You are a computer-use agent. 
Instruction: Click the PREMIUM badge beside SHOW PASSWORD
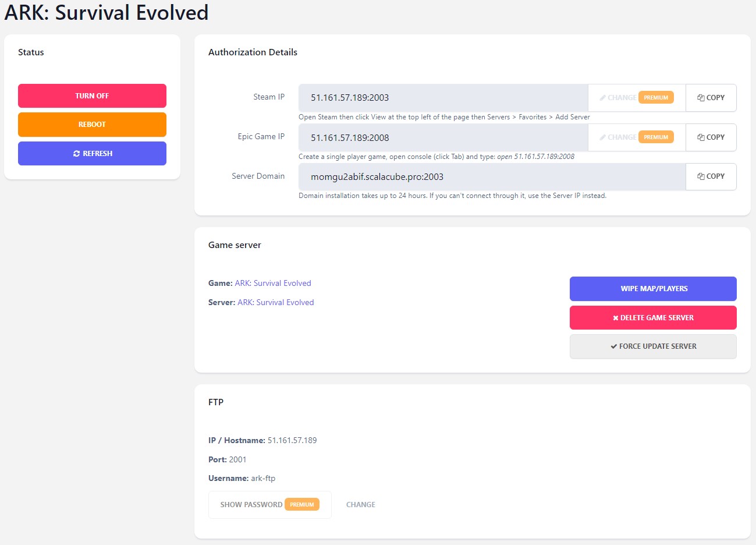pyautogui.click(x=302, y=505)
